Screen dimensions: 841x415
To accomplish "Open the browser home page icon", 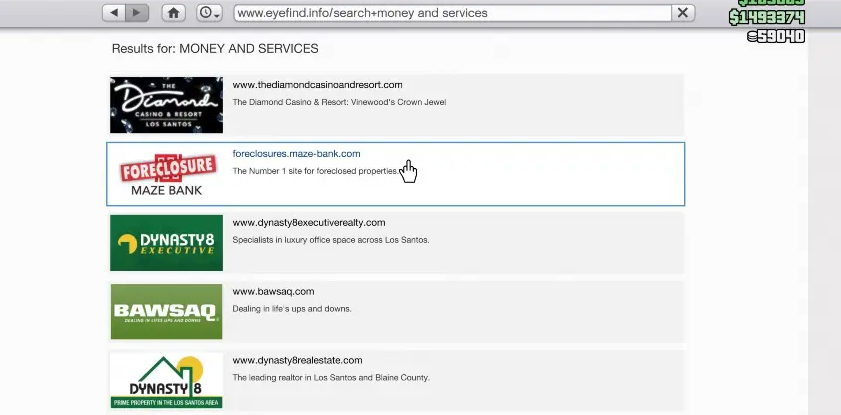I will pos(174,13).
